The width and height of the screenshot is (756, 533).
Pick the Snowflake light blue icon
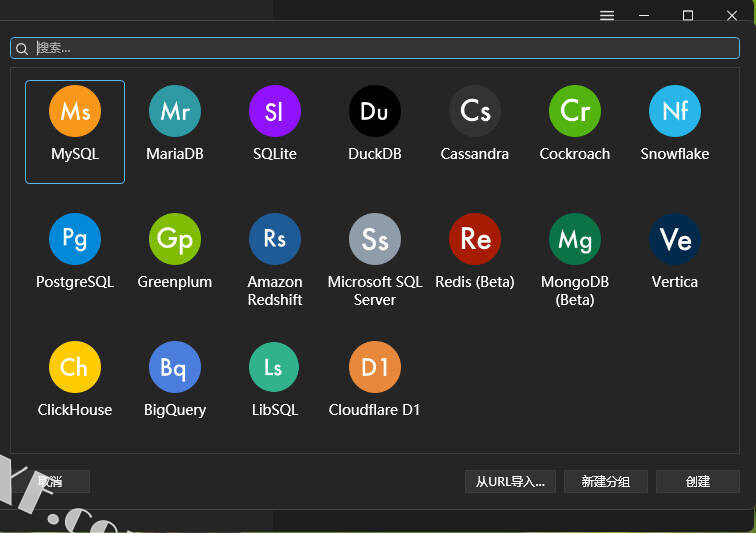675,111
